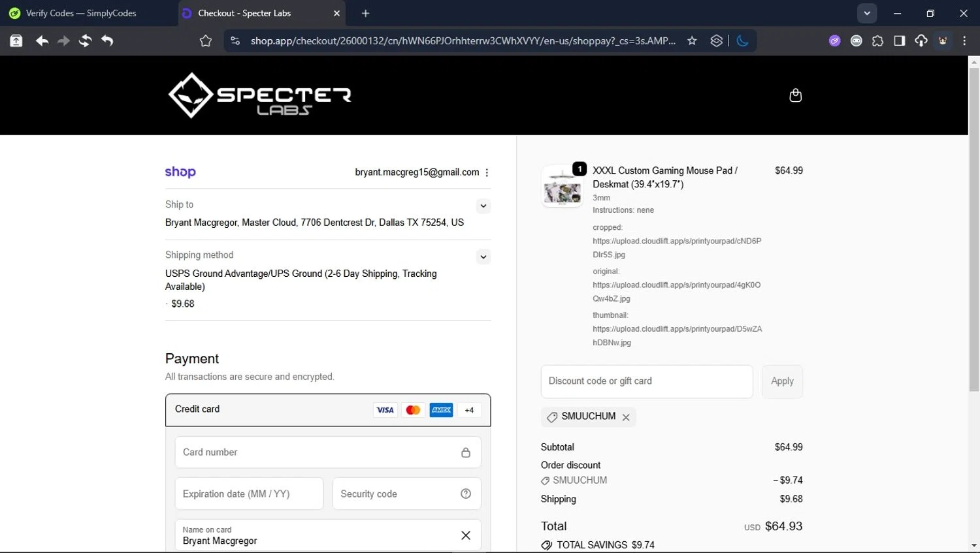
Task: Click the upload icon at toolbar start
Action: point(16,41)
